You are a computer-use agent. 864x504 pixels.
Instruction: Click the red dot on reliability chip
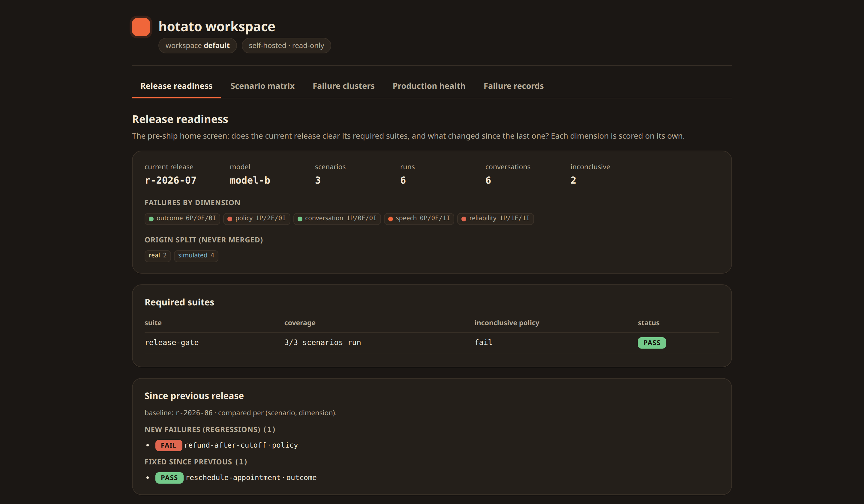click(464, 219)
